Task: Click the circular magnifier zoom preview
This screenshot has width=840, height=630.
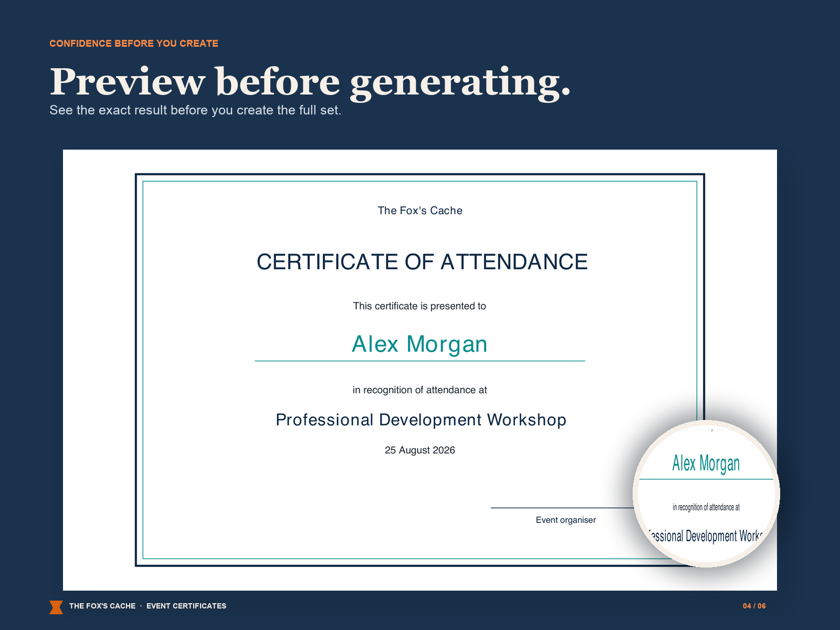Action: point(706,493)
